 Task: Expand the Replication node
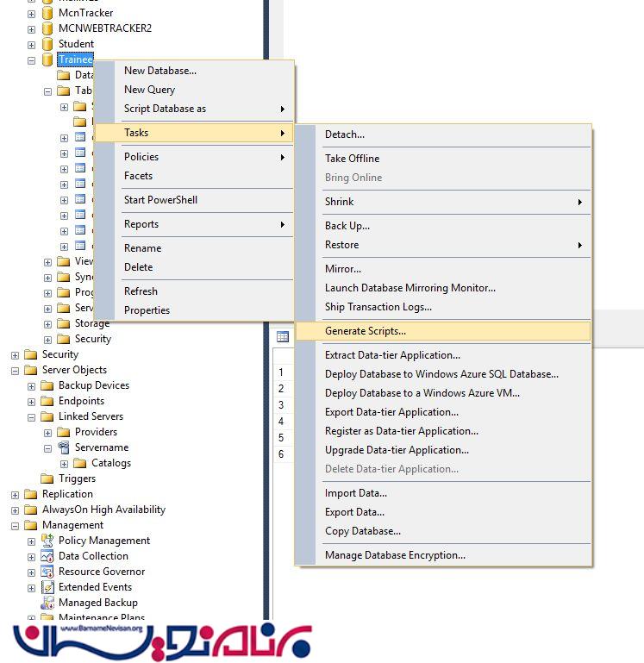15,495
